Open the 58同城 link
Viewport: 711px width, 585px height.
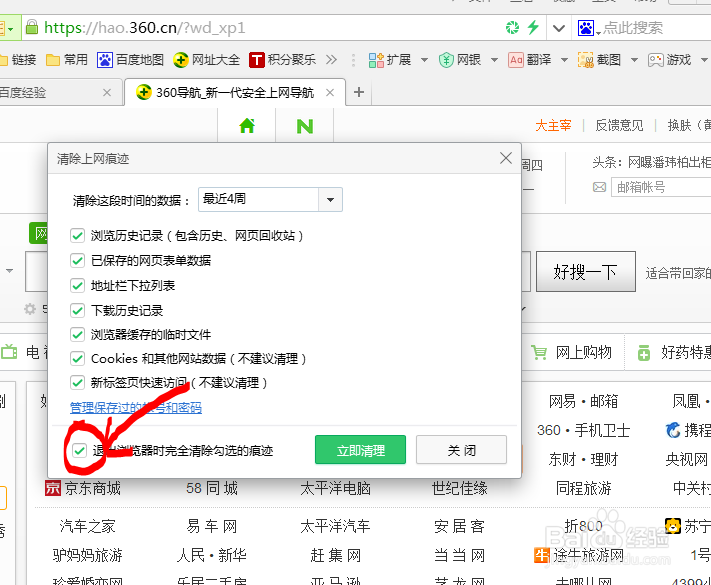click(212, 488)
